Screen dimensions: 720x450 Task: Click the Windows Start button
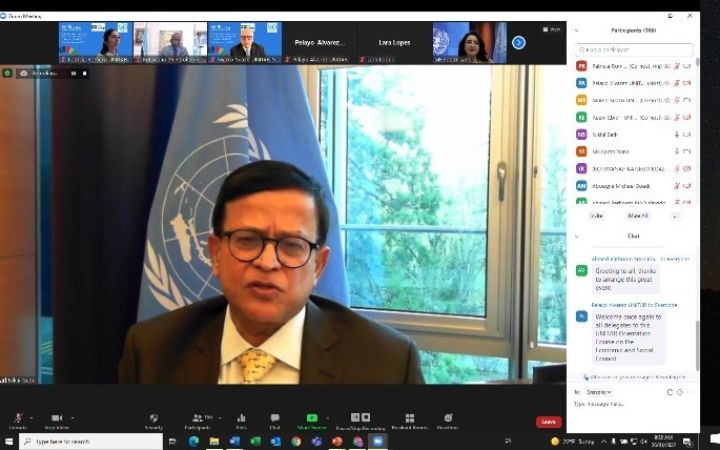pyautogui.click(x=8, y=441)
